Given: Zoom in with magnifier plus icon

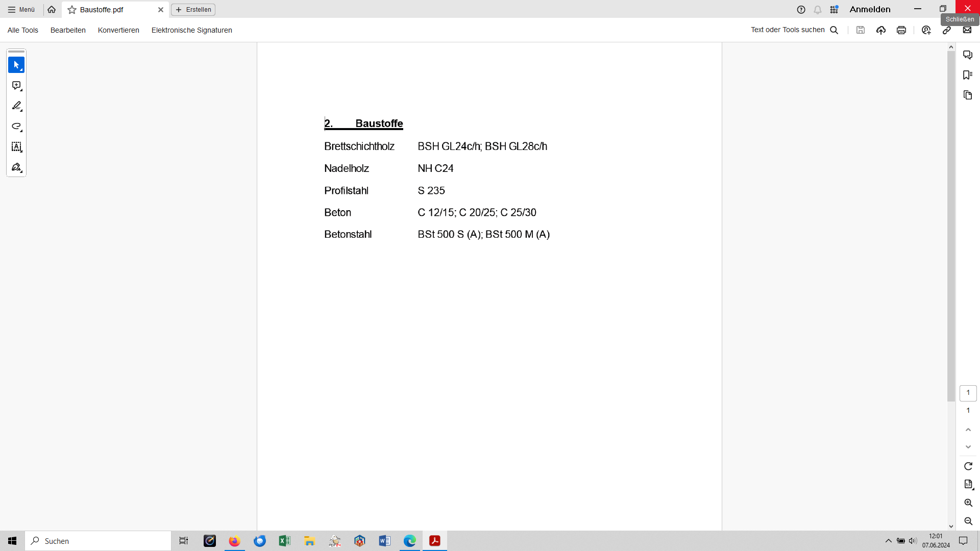Looking at the screenshot, I should [968, 503].
